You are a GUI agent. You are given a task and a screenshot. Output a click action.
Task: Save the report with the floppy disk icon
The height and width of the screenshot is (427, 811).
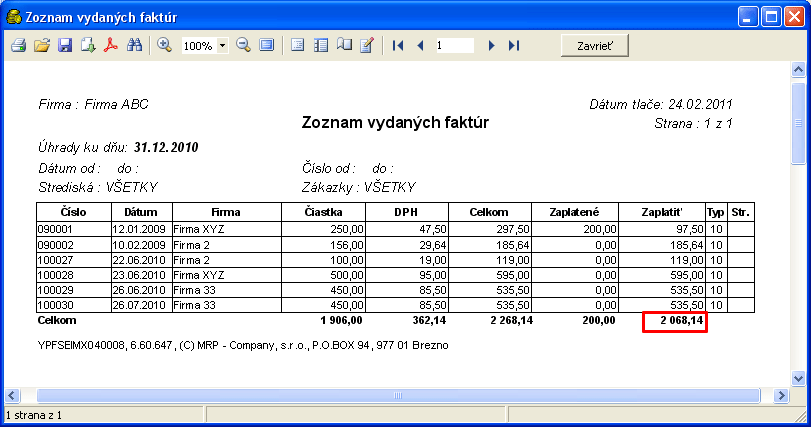pyautogui.click(x=65, y=45)
